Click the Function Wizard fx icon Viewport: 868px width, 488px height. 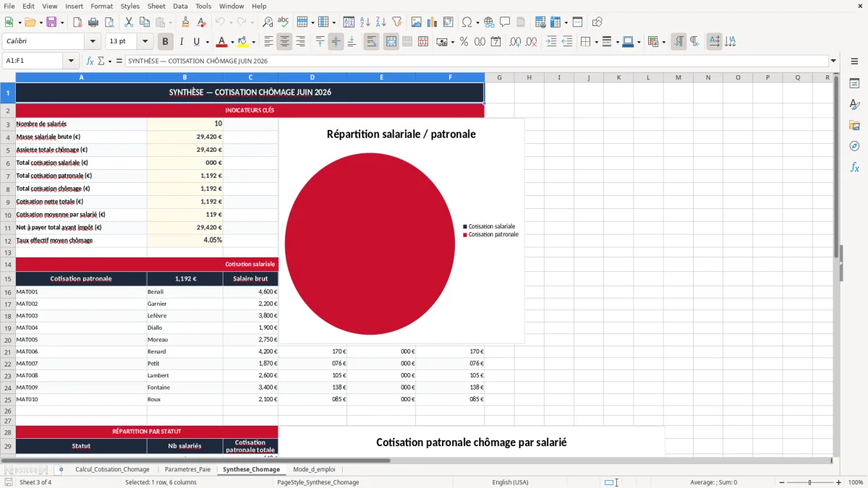(x=90, y=61)
